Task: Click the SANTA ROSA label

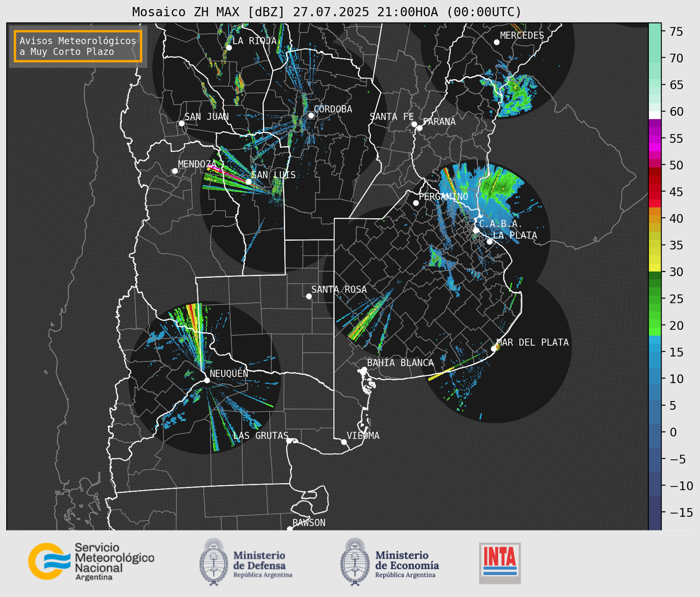Action: (339, 289)
